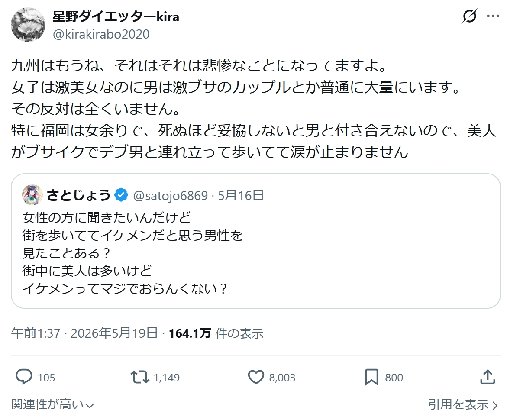This screenshot has width=507, height=420.
Task: Open 星野ダイエッターkira's flower avatar
Action: (x=28, y=25)
